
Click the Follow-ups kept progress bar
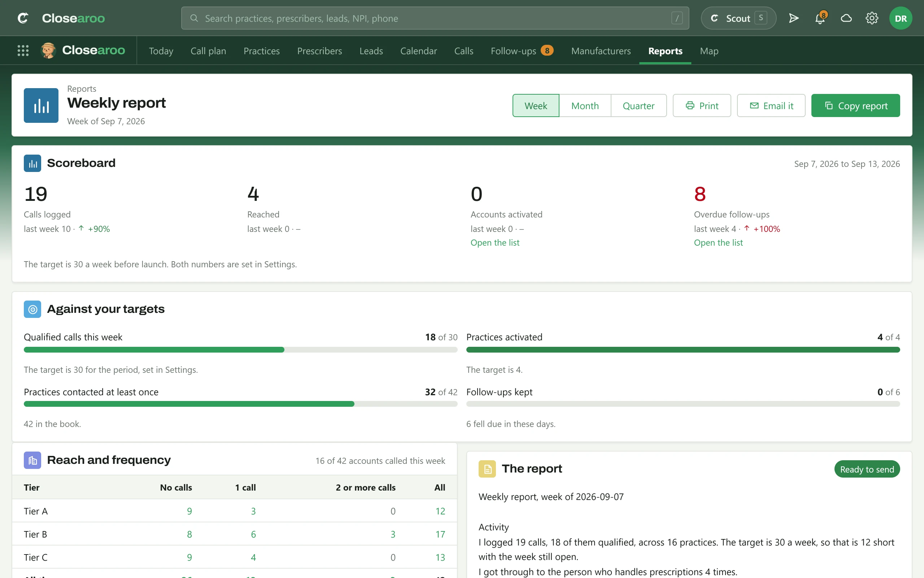tap(683, 404)
